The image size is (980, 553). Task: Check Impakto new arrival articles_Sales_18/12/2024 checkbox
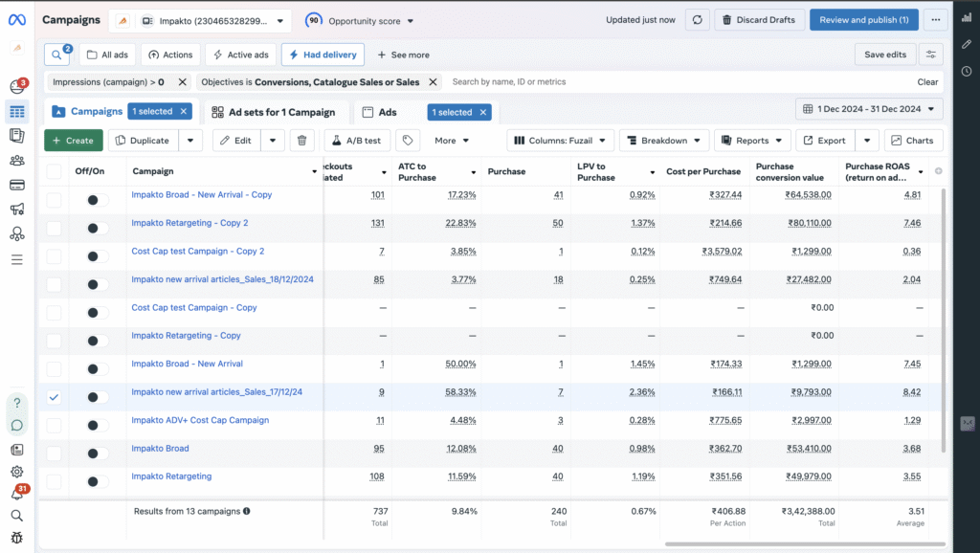coord(54,284)
